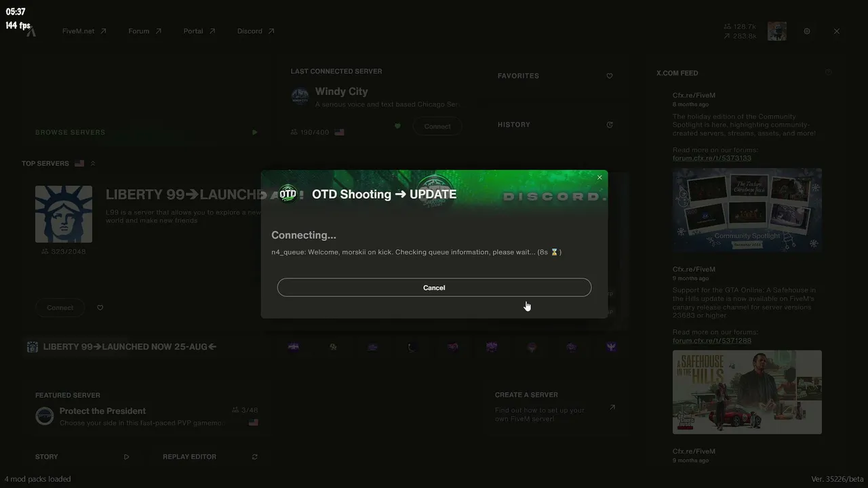Click the Ver. 35226/beta version text

pos(837,479)
